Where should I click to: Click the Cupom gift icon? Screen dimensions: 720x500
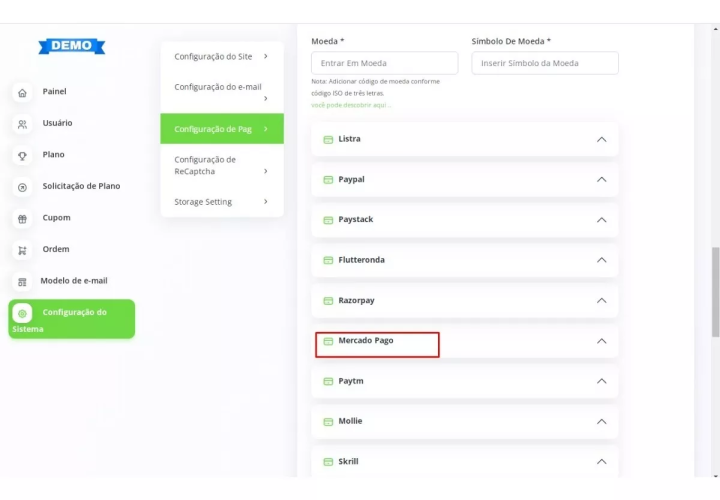(23, 218)
